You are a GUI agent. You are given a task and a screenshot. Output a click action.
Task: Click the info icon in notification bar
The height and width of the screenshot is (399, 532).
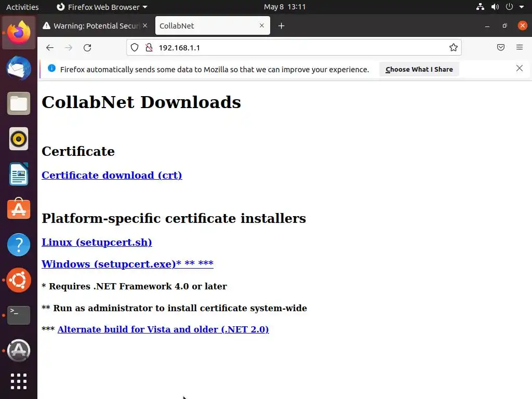51,68
